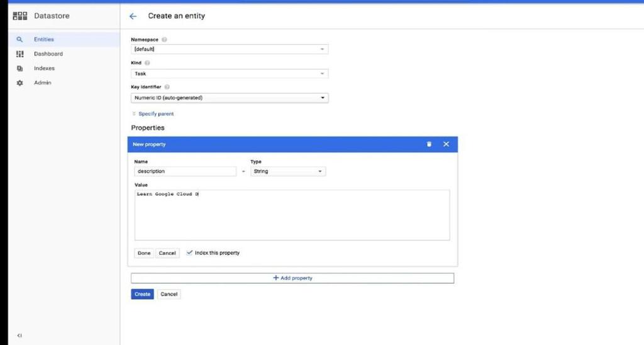Delete the new property with trash icon
The height and width of the screenshot is (345, 644).
point(429,144)
